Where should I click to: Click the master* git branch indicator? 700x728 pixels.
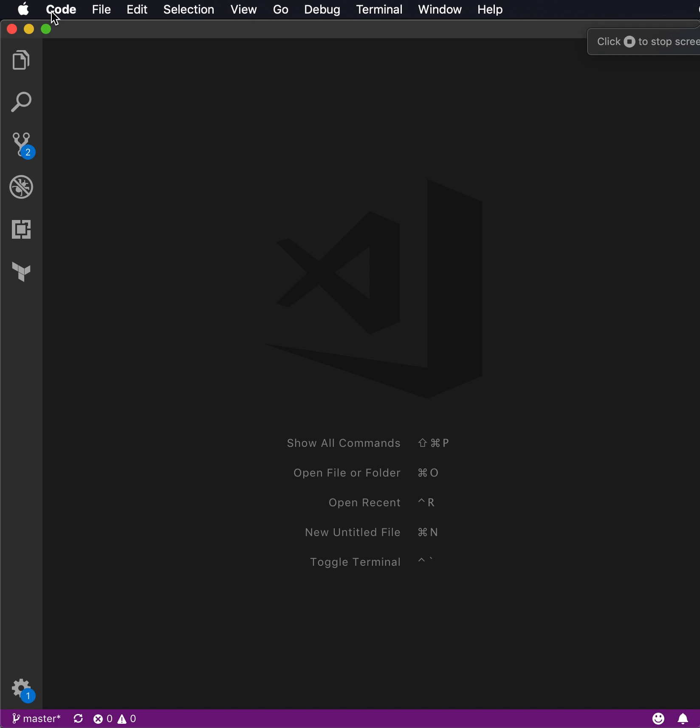click(x=37, y=719)
